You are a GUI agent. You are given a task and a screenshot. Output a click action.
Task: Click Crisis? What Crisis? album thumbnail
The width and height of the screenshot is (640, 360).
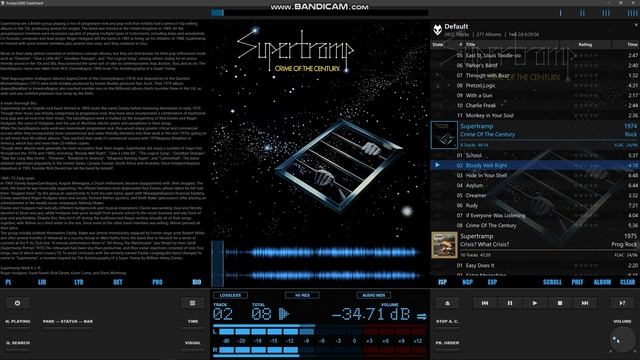[444, 245]
